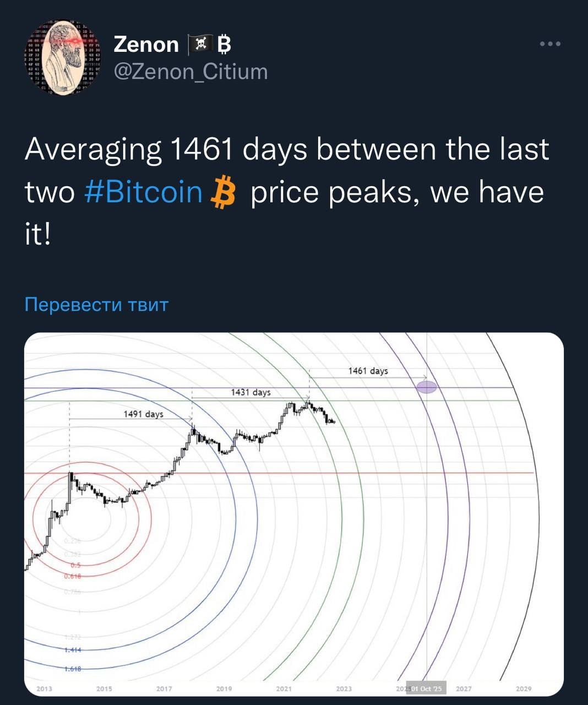588x705 pixels.
Task: Click the 2013 year label on the axis
Action: click(x=44, y=688)
